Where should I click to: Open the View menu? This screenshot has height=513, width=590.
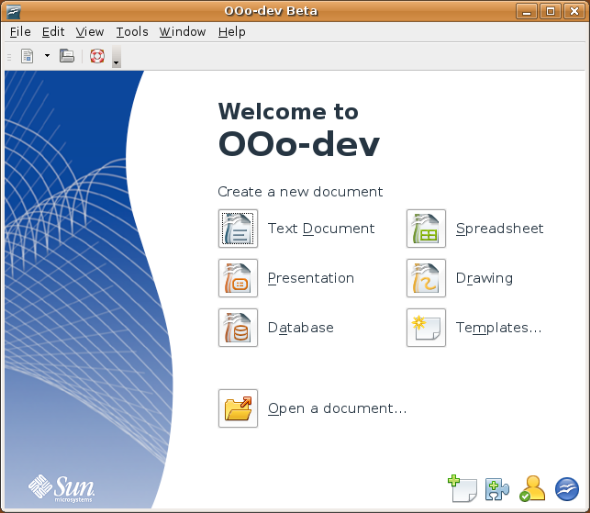pyautogui.click(x=90, y=32)
